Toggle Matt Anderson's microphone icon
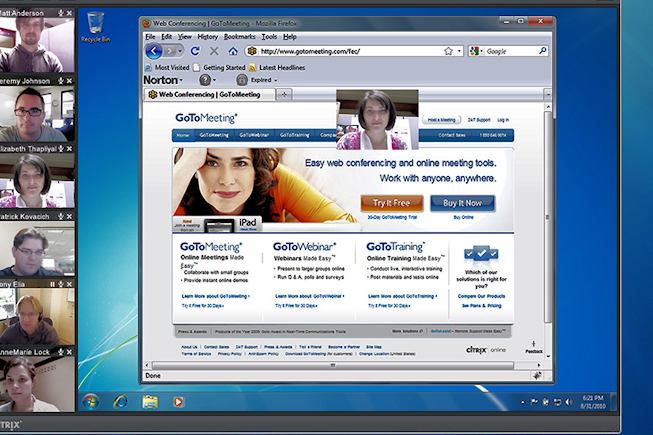Image resolution: width=653 pixels, height=435 pixels. [x=60, y=13]
